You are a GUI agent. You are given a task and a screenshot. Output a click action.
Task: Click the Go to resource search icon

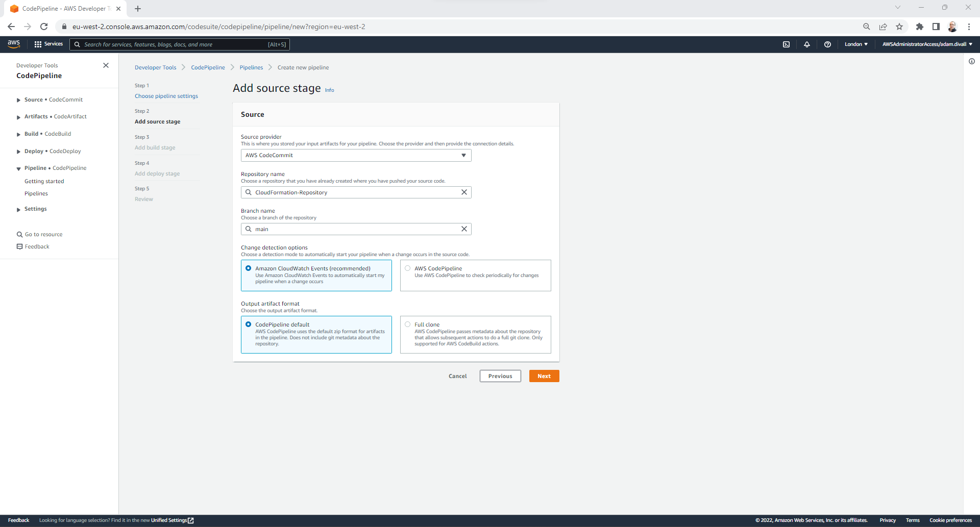(19, 235)
